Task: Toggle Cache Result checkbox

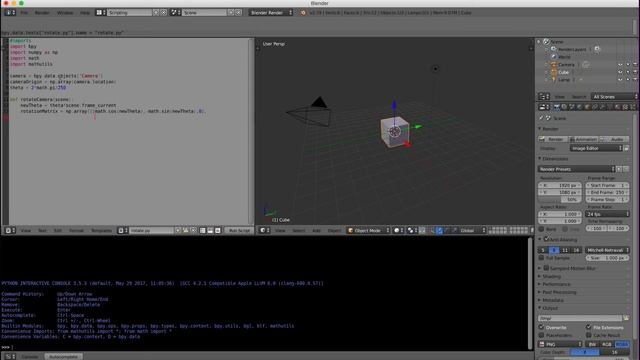Action: pos(589,335)
